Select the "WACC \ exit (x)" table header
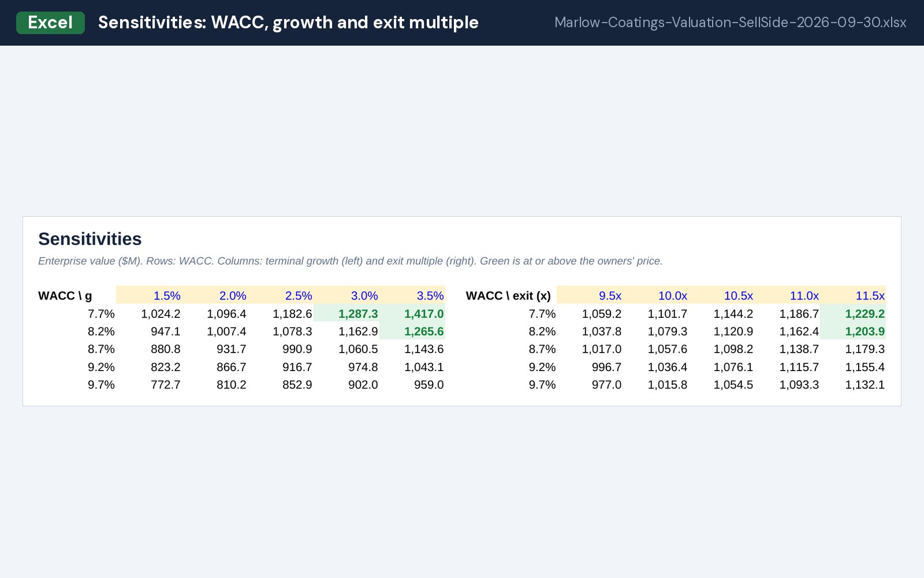 [508, 296]
